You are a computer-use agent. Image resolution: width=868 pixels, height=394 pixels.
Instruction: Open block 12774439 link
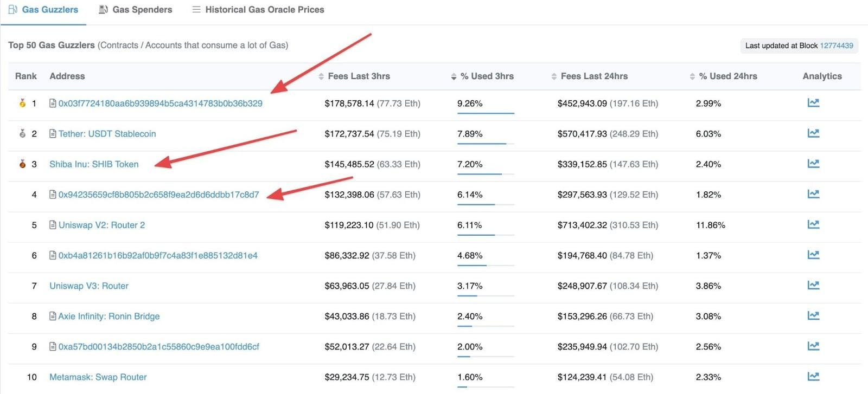(x=837, y=46)
